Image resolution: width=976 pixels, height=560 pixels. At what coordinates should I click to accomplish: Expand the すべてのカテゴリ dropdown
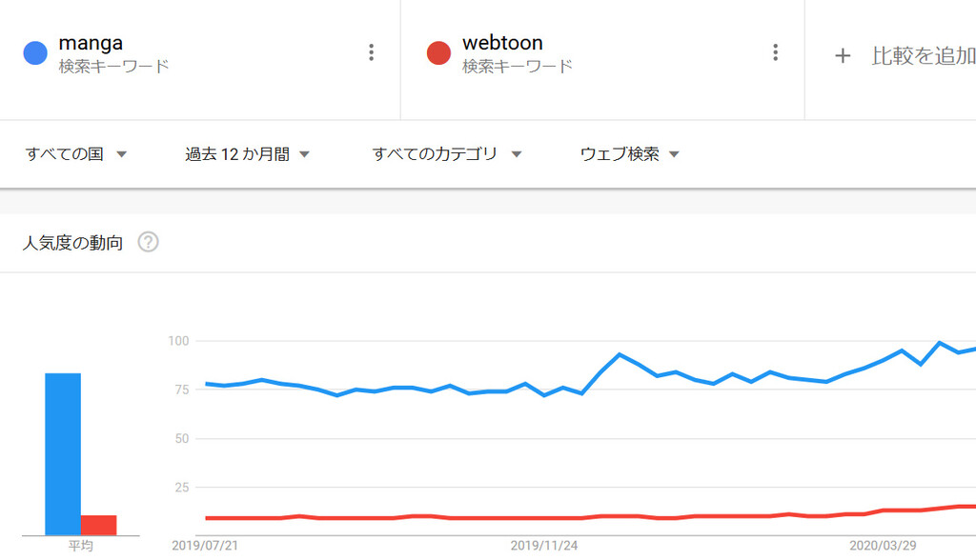(x=446, y=153)
